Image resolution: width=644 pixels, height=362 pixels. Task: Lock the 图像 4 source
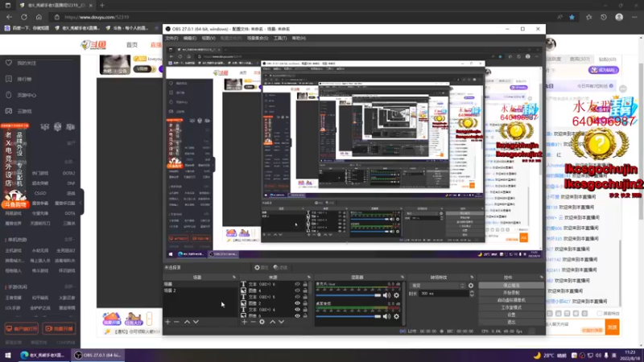(305, 290)
